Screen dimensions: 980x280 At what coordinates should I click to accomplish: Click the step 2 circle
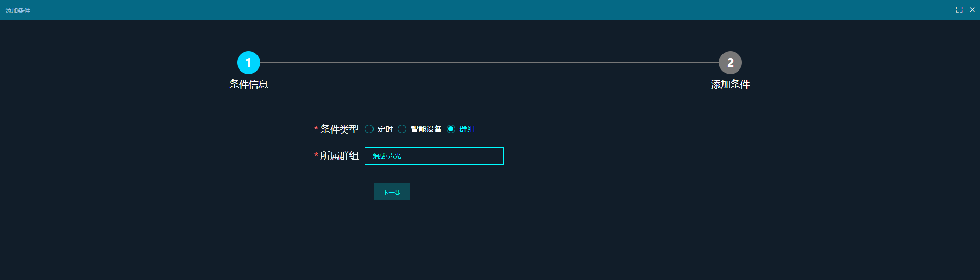point(730,62)
